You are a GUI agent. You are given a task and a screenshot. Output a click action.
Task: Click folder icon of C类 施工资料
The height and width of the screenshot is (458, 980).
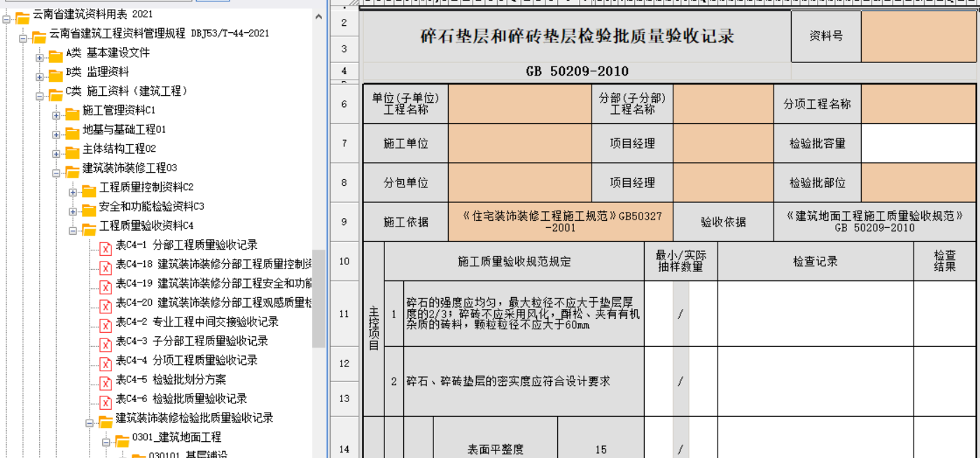(55, 94)
